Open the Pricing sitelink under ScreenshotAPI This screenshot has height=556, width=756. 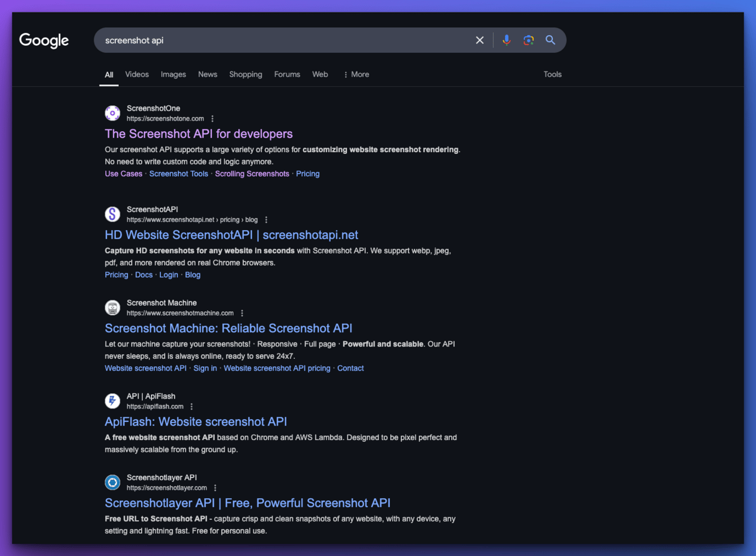pos(116,275)
